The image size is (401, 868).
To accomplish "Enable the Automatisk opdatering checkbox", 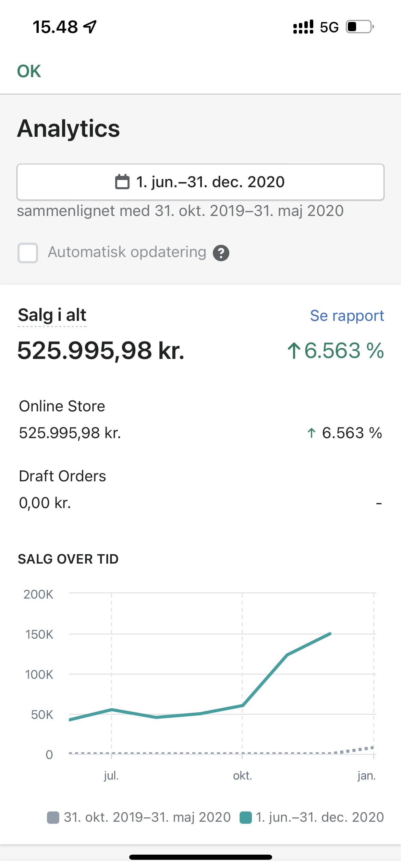I will click(x=28, y=253).
